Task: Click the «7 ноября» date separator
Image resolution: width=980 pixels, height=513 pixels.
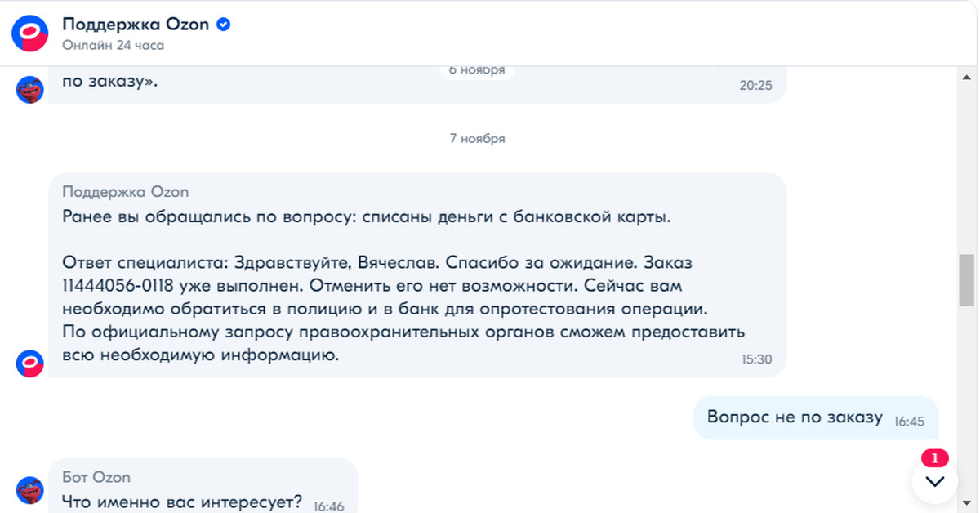Action: click(478, 138)
